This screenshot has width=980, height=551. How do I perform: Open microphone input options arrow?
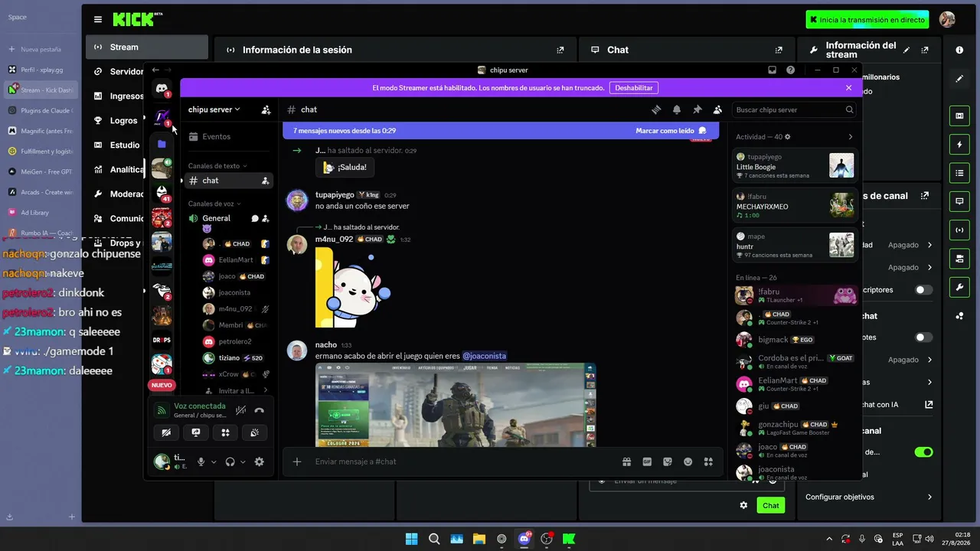click(x=214, y=461)
